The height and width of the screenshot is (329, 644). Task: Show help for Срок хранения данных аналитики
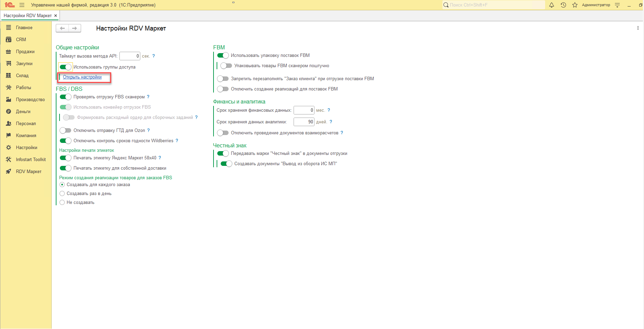331,122
